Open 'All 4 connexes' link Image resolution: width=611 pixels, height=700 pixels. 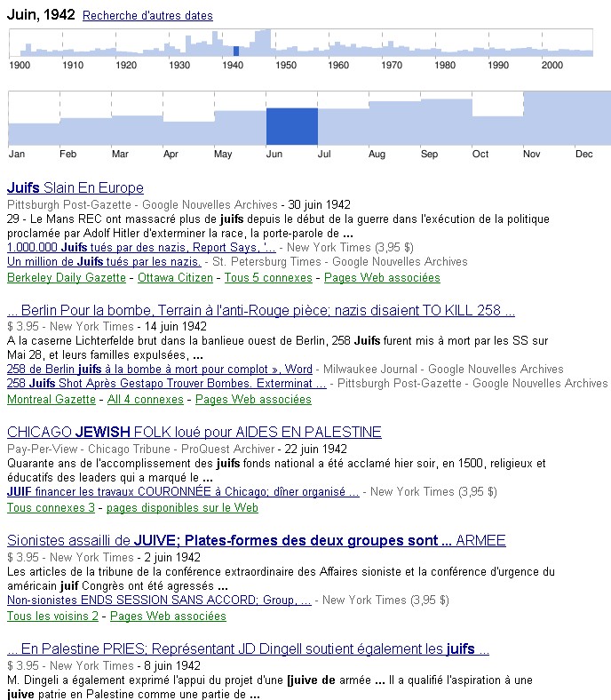click(146, 399)
